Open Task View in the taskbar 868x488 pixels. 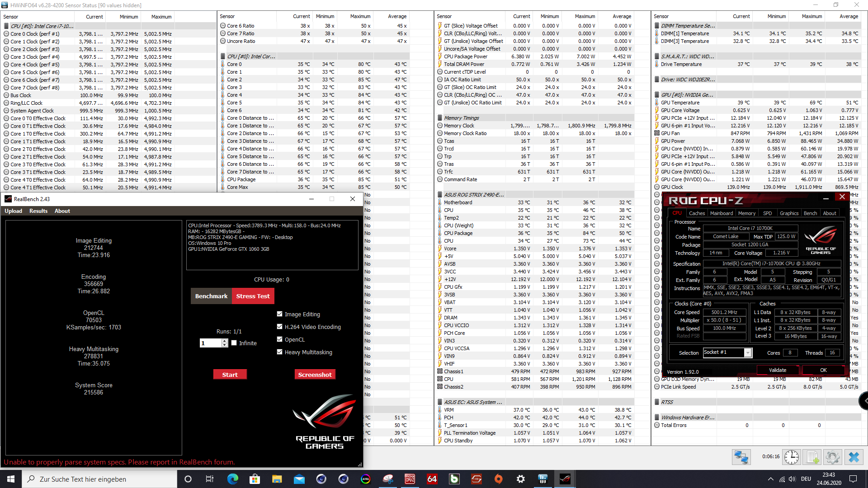point(210,479)
